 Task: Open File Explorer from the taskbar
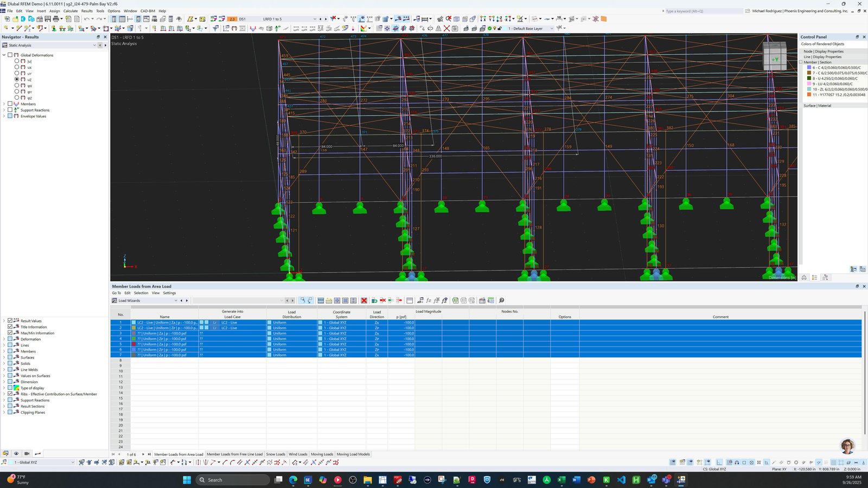[367, 480]
